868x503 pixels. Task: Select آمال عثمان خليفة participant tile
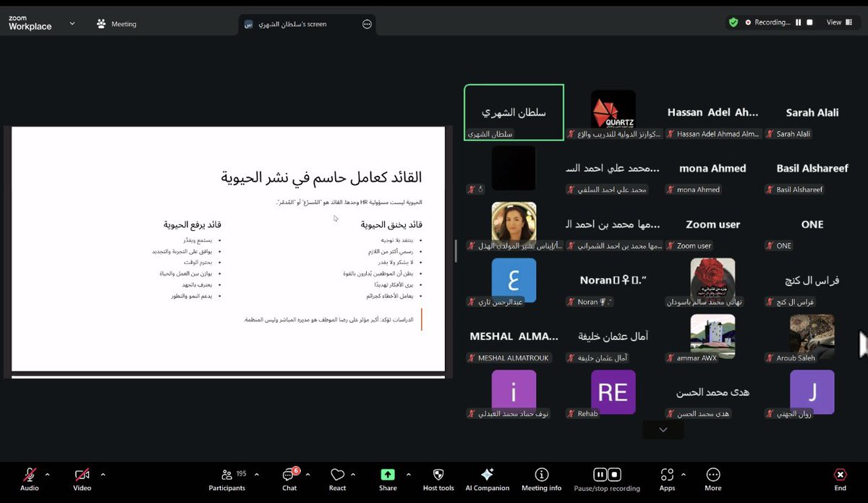point(613,337)
